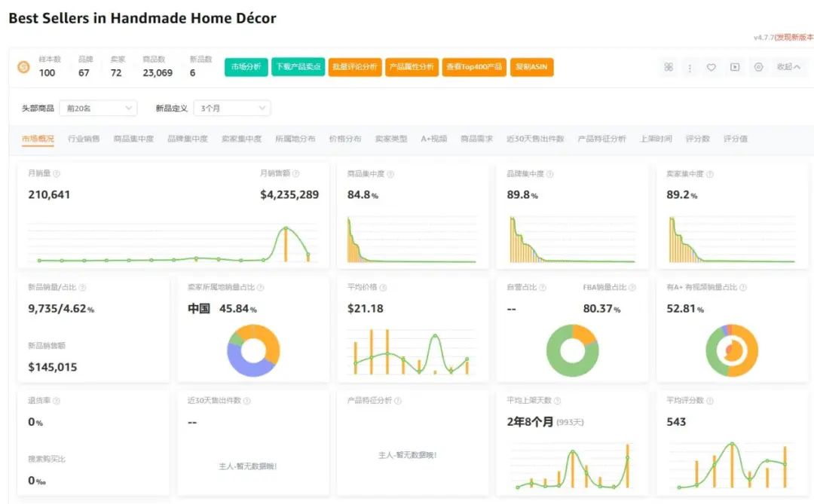Open the 评分值 tab
Image resolution: width=814 pixels, height=504 pixels.
(735, 139)
